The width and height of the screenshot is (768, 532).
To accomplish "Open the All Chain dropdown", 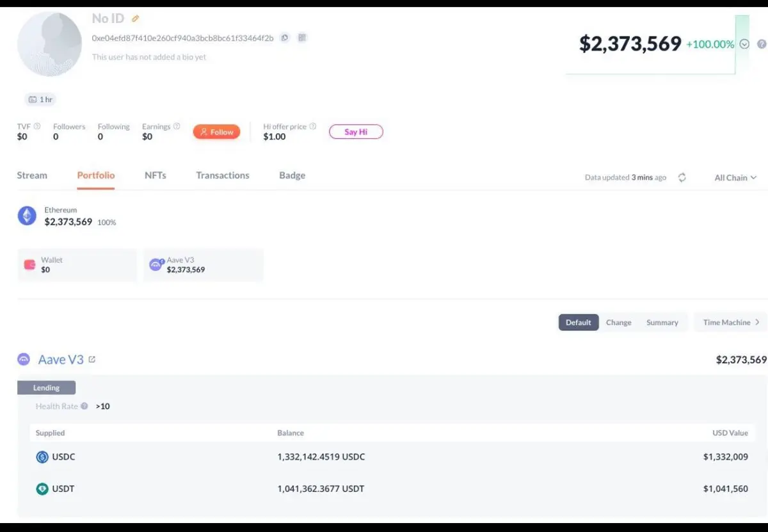I will tap(735, 177).
